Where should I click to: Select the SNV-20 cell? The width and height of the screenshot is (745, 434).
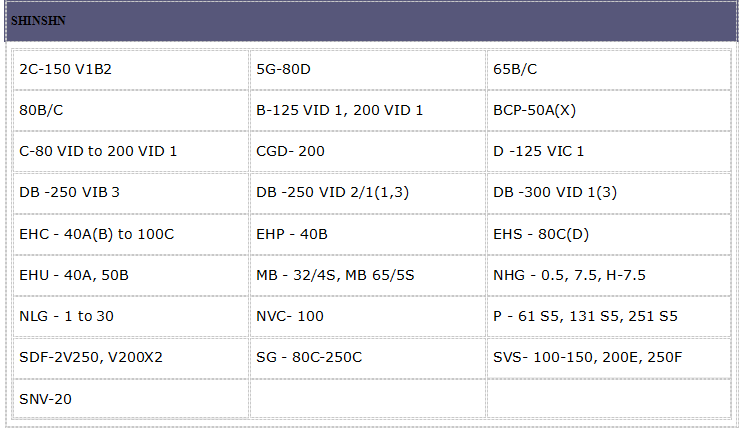(45, 398)
